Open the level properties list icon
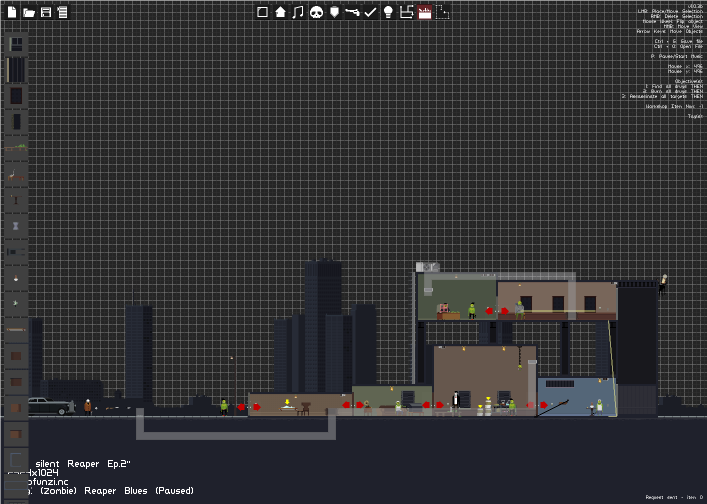This screenshot has width=707, height=504. pyautogui.click(x=62, y=12)
